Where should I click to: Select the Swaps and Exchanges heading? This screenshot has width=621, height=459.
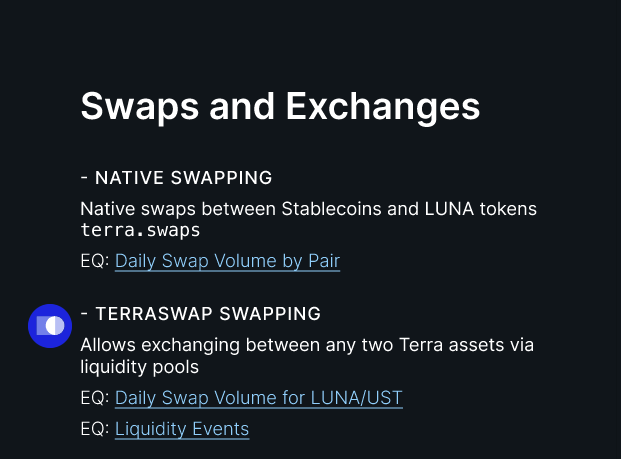click(280, 107)
